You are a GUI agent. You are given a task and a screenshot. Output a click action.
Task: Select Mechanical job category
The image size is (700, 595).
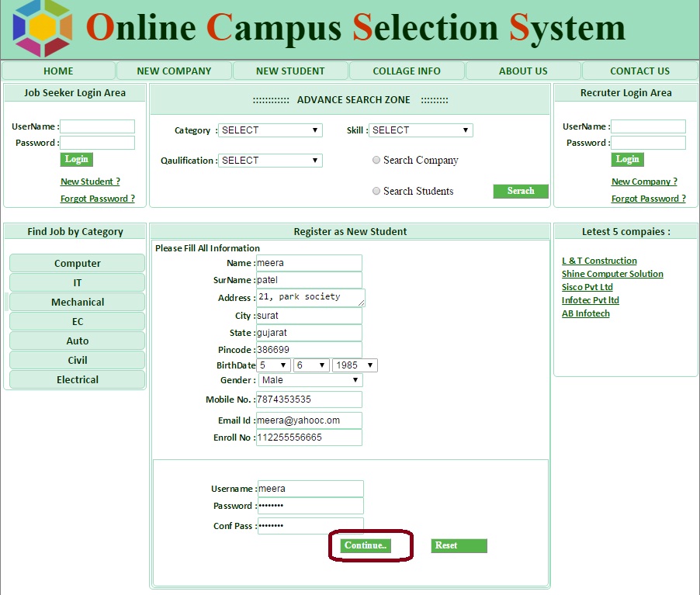[x=78, y=302]
